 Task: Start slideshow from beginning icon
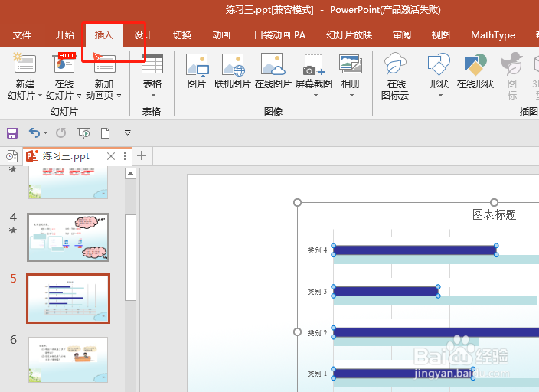83,133
